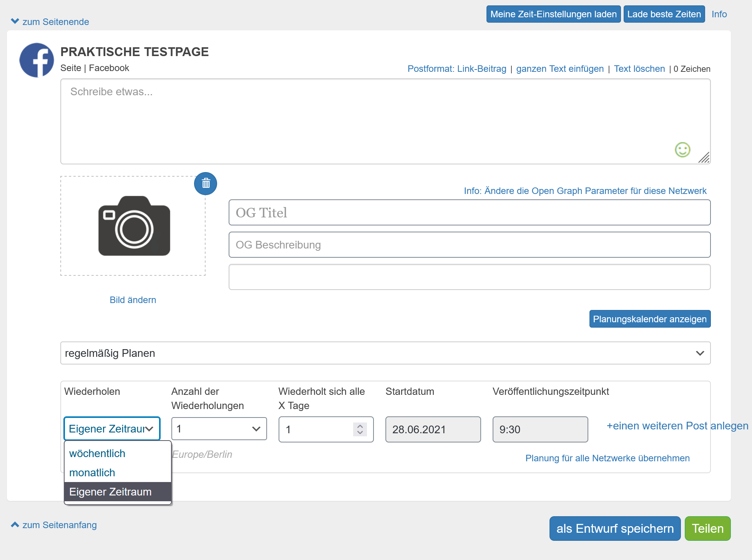Open the emoji smiley picker

tap(682, 150)
